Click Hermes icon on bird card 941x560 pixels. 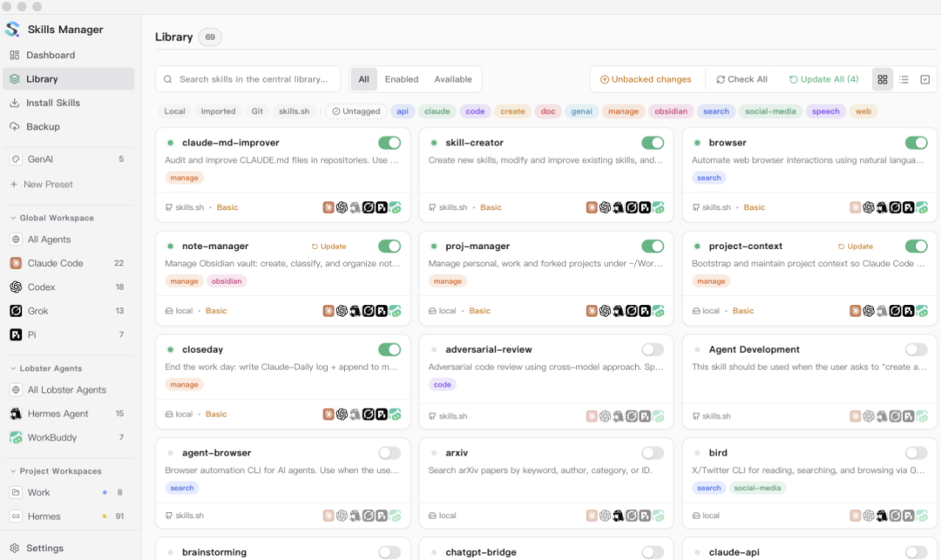[882, 516]
